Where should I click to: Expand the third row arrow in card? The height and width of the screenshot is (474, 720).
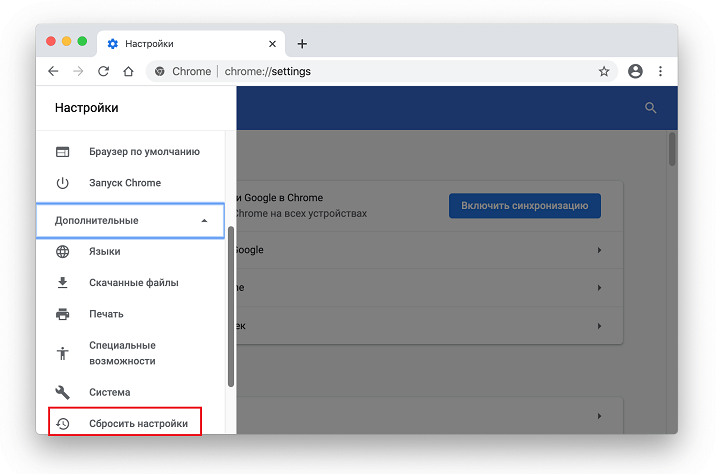(x=599, y=326)
